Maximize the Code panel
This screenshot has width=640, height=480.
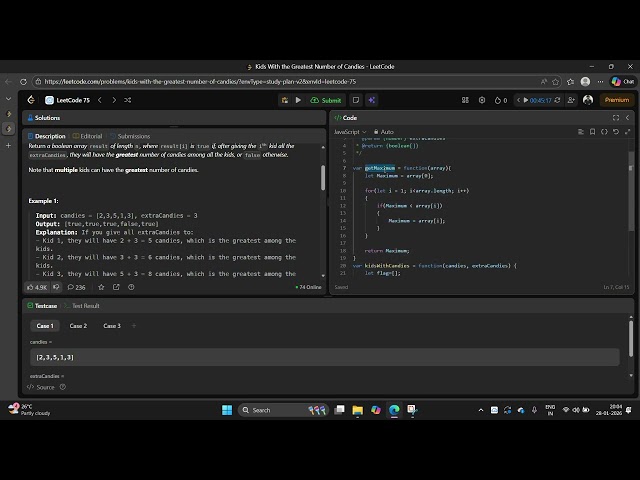[616, 118]
